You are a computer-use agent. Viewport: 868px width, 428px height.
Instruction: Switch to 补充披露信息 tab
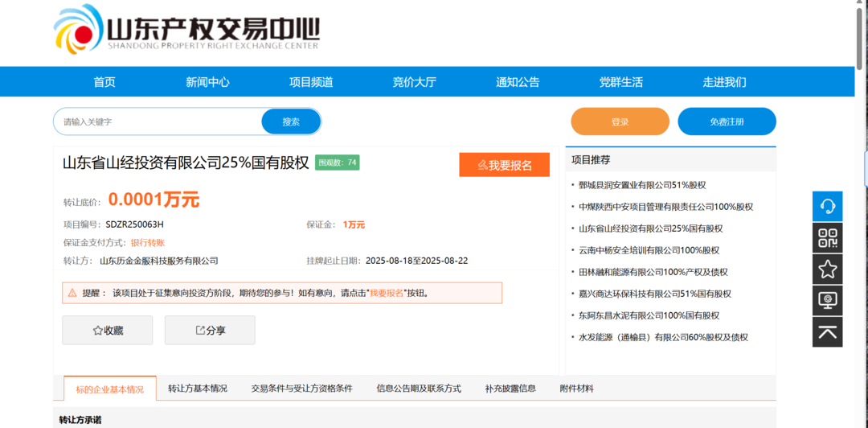[x=510, y=388]
